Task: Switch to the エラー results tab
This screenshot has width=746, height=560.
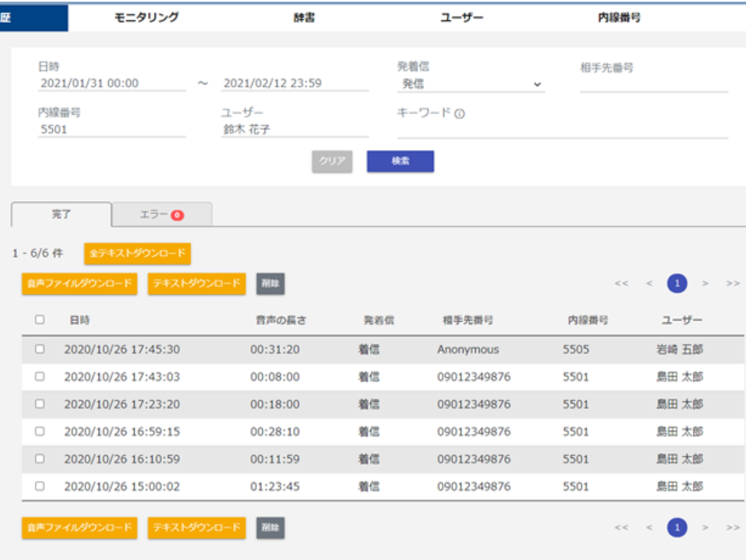Action: (x=162, y=214)
